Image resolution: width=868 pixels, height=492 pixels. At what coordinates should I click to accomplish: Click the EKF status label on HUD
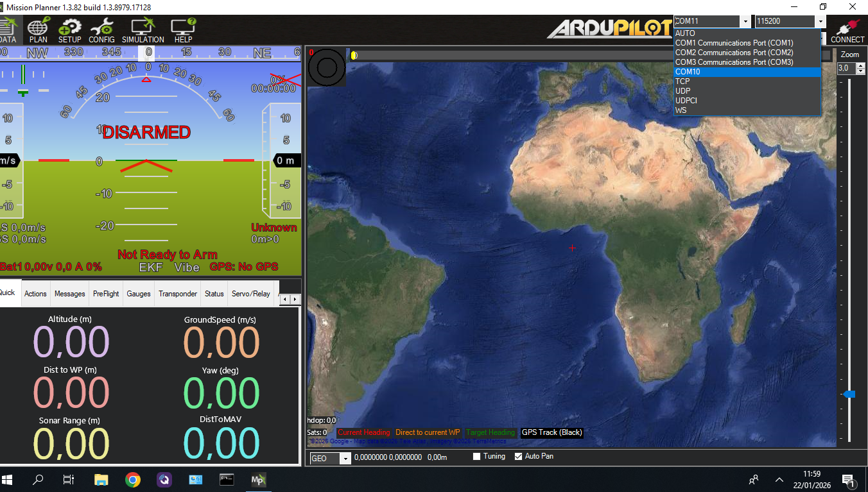(x=152, y=267)
